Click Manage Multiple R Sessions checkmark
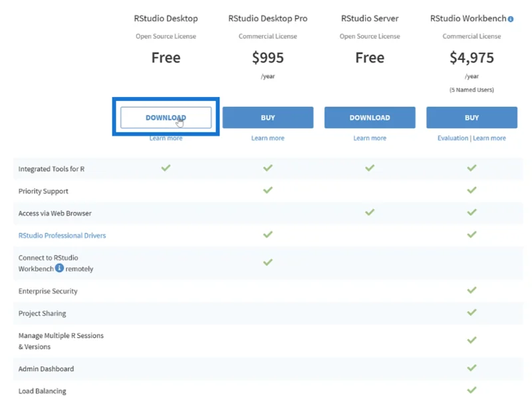 click(471, 340)
